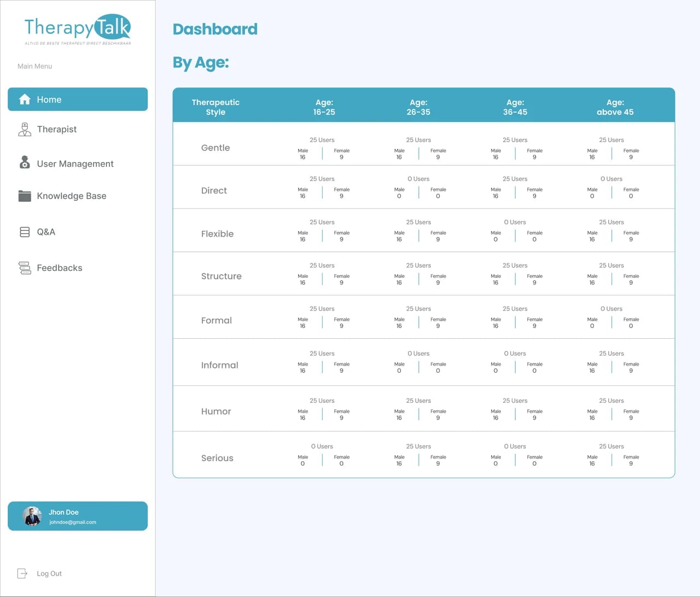Click "0 Users" in Flexible row, 36-45 column
The width and height of the screenshot is (700, 597).
coord(515,222)
